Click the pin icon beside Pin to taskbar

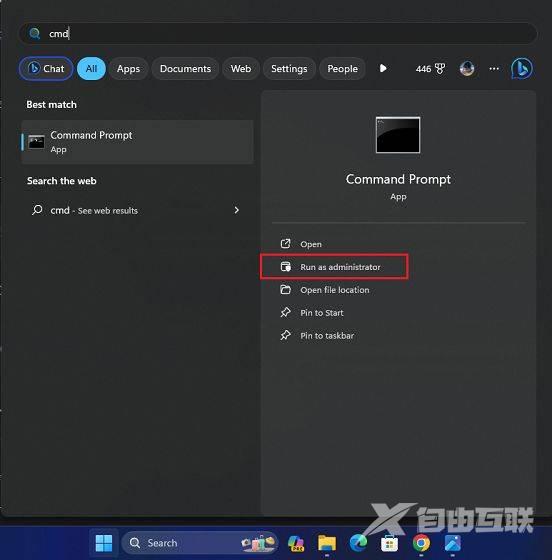[285, 335]
